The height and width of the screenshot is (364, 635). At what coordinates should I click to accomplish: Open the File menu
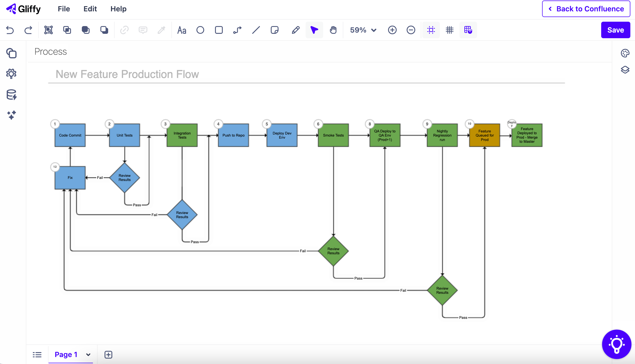(x=63, y=9)
